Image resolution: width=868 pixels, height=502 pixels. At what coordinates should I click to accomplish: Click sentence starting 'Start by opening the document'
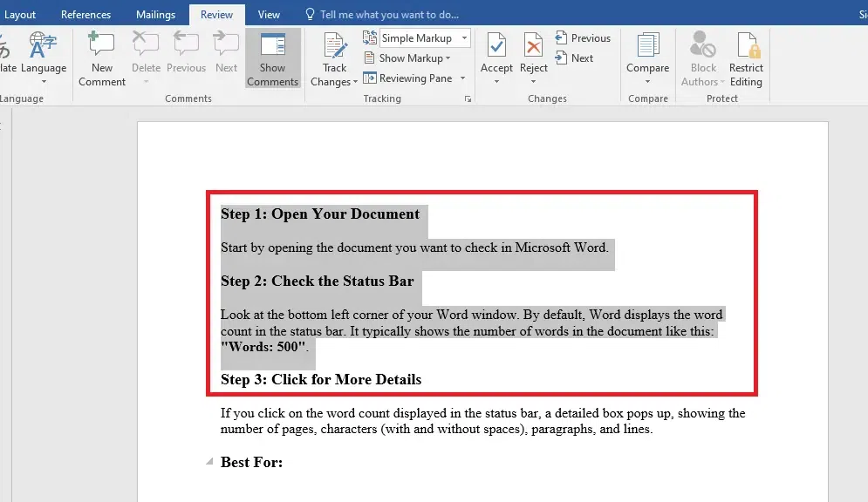point(414,248)
